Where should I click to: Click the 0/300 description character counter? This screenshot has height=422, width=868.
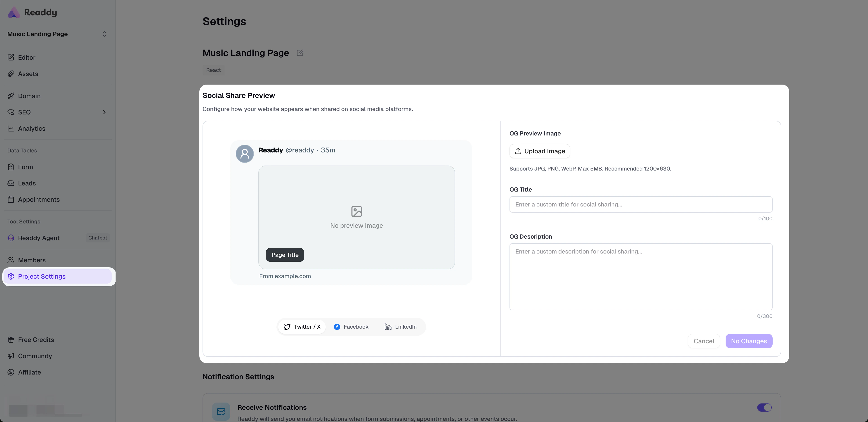pos(764,316)
